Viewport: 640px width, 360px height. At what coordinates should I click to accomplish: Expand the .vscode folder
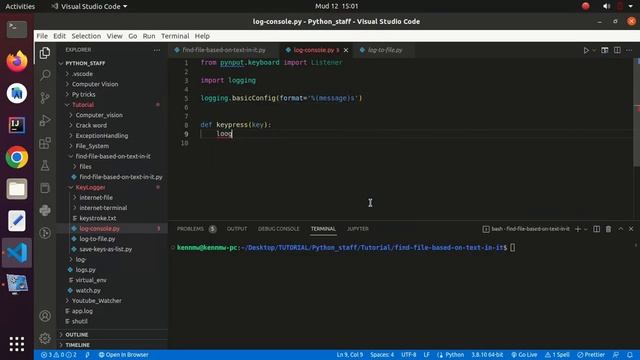coord(82,74)
